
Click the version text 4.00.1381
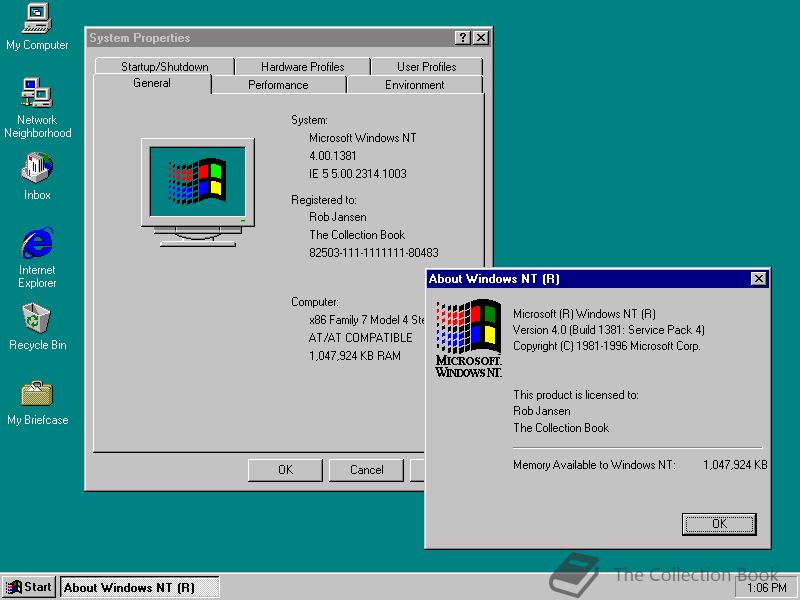[333, 156]
